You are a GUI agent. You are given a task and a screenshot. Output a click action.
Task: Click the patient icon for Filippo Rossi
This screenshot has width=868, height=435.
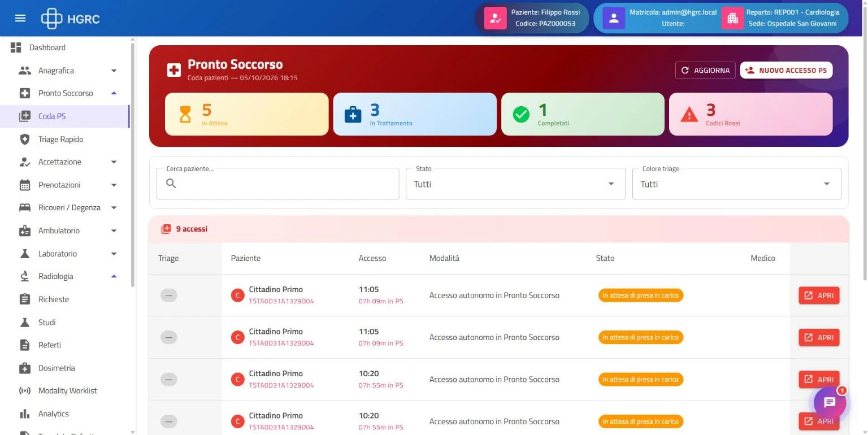[495, 18]
